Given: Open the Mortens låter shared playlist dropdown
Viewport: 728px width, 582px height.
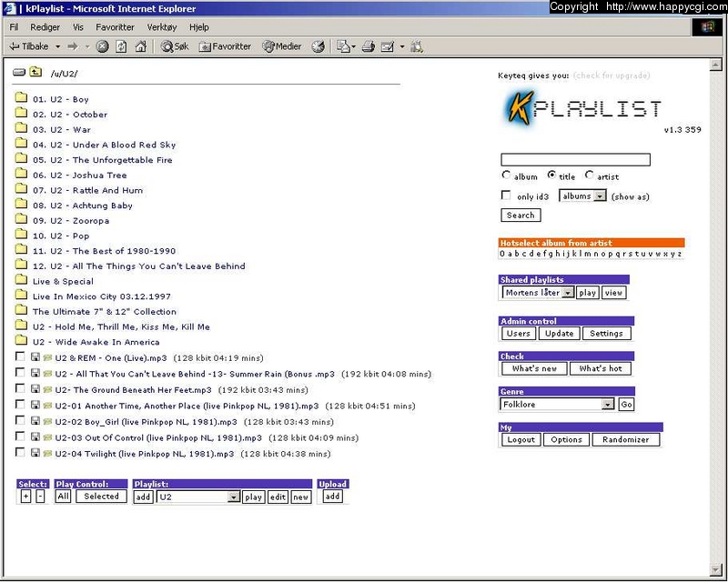Looking at the screenshot, I should click(x=538, y=293).
